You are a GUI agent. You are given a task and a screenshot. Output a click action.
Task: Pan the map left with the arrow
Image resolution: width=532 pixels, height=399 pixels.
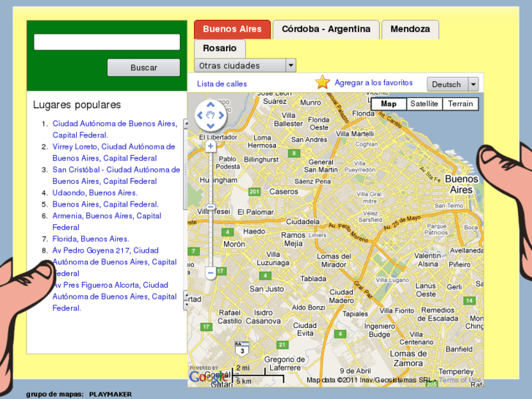[200, 116]
